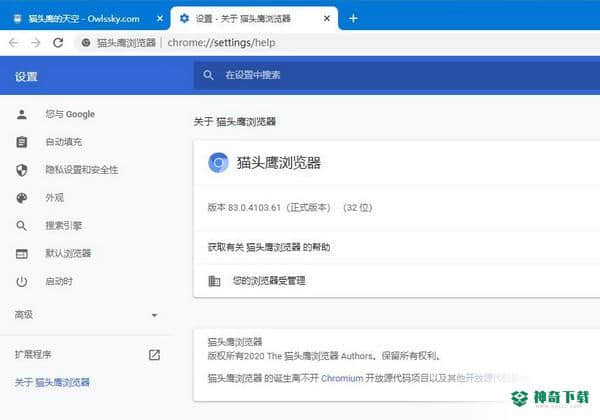This screenshot has height=420, width=600.
Task: Click the 高级 label in sidebar
Action: pyautogui.click(x=24, y=315)
